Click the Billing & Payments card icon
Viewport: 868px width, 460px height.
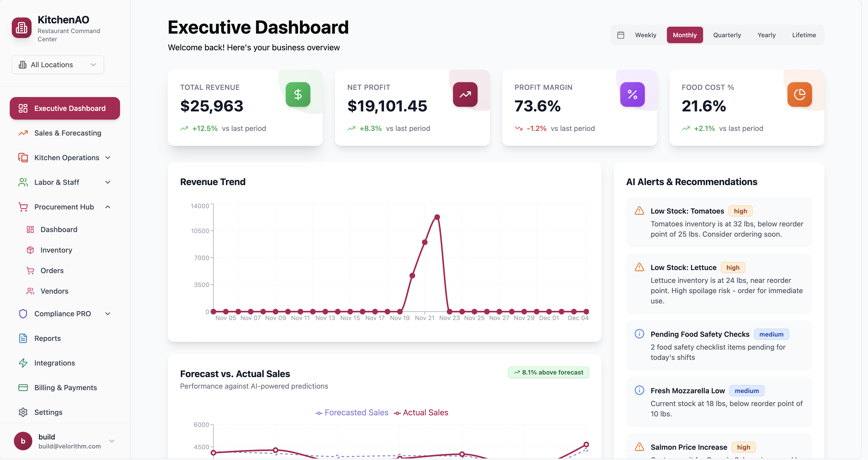23,388
